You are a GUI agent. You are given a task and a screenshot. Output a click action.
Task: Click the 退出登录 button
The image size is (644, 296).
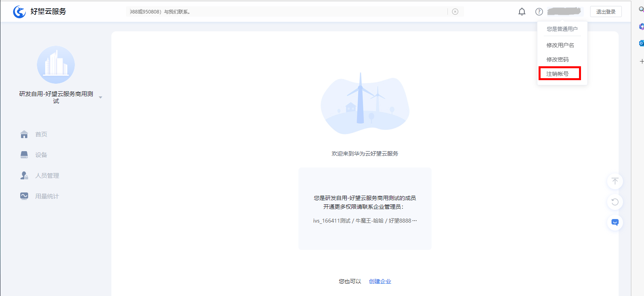(x=606, y=12)
